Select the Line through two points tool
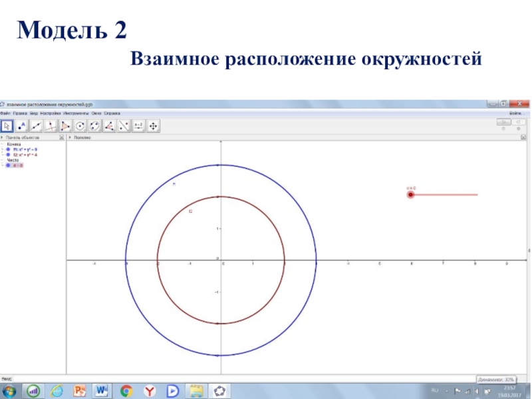The height and width of the screenshot is (399, 532). [36, 126]
